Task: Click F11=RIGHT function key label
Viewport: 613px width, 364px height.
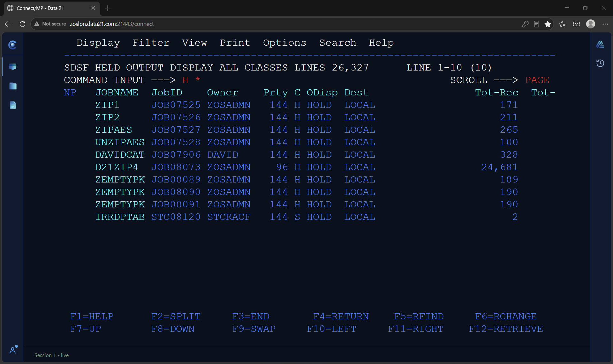Action: click(416, 329)
